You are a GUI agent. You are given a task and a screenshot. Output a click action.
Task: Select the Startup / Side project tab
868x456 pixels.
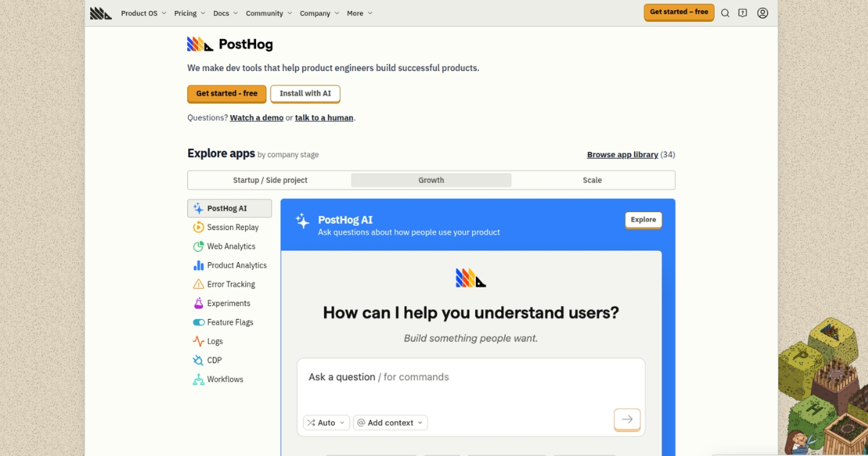tap(270, 180)
